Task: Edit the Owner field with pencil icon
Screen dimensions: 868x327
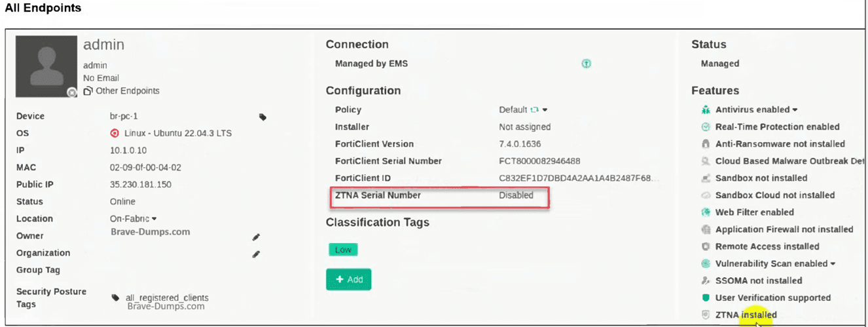Action: point(257,237)
